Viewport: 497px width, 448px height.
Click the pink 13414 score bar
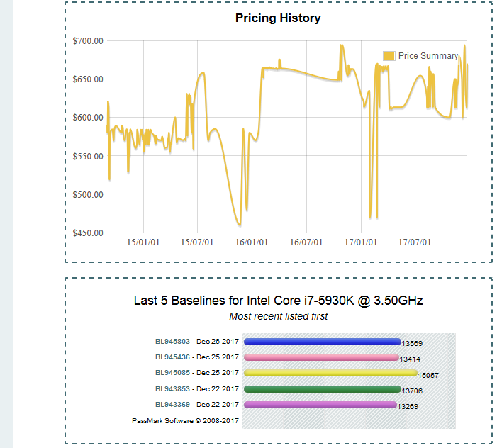point(321,357)
